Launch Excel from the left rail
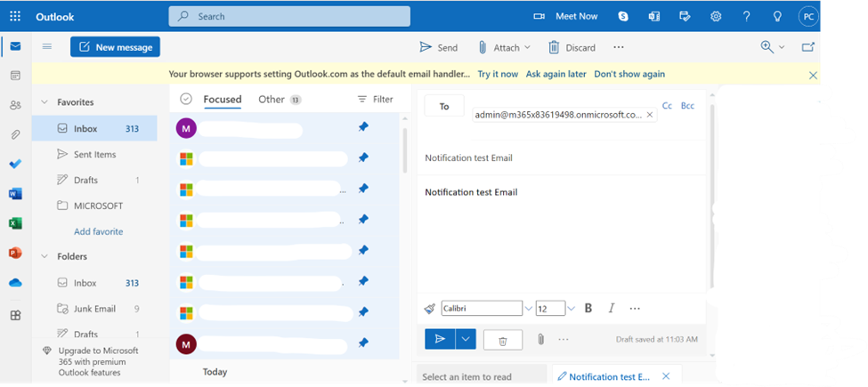 [x=15, y=223]
